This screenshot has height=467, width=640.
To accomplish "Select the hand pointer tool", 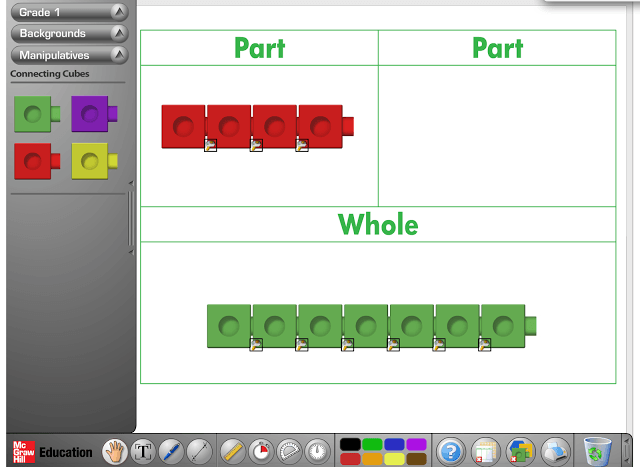I will click(115, 451).
